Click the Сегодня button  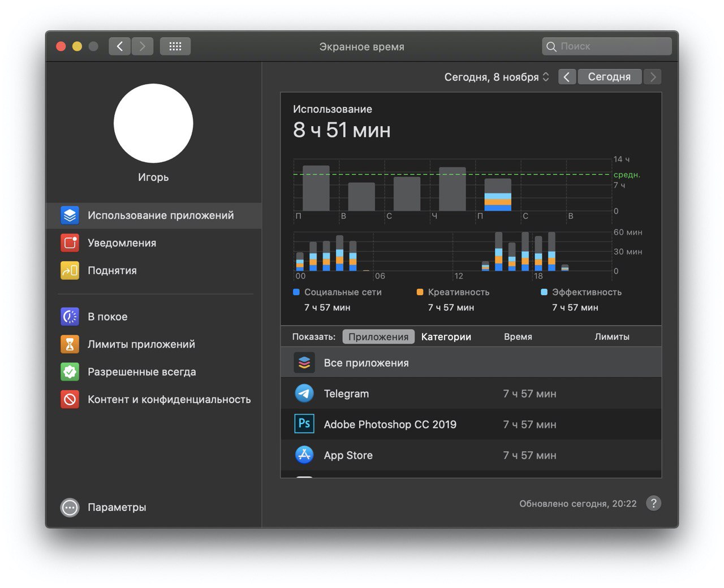(x=609, y=77)
